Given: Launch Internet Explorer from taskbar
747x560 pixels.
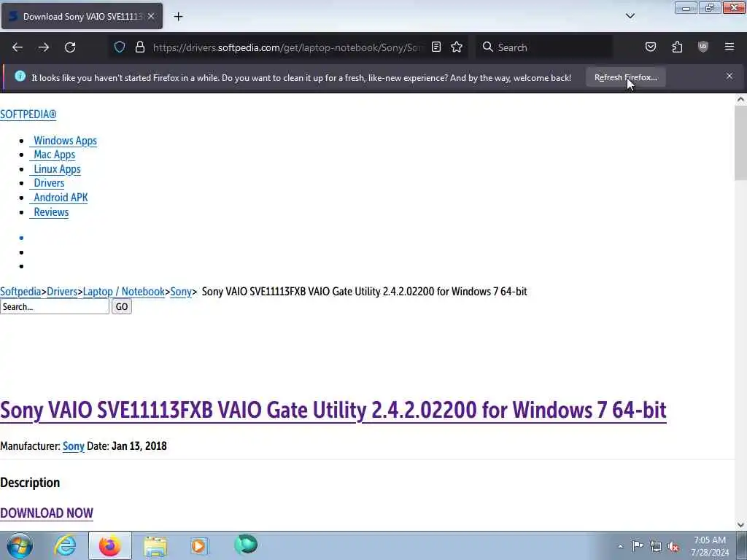Looking at the screenshot, I should click(x=65, y=545).
